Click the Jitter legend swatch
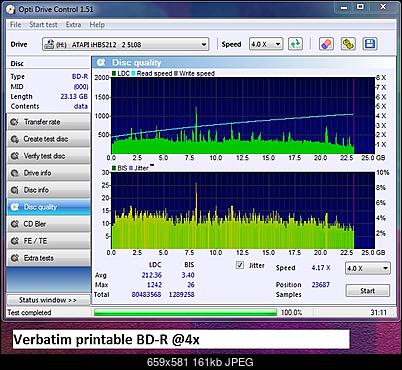402x370 pixels. (131, 168)
